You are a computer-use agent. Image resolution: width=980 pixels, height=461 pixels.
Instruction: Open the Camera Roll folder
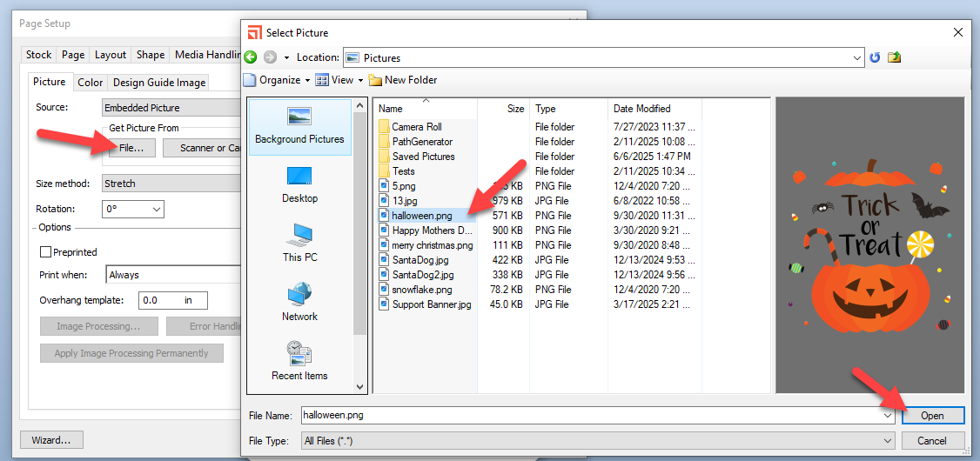point(416,127)
